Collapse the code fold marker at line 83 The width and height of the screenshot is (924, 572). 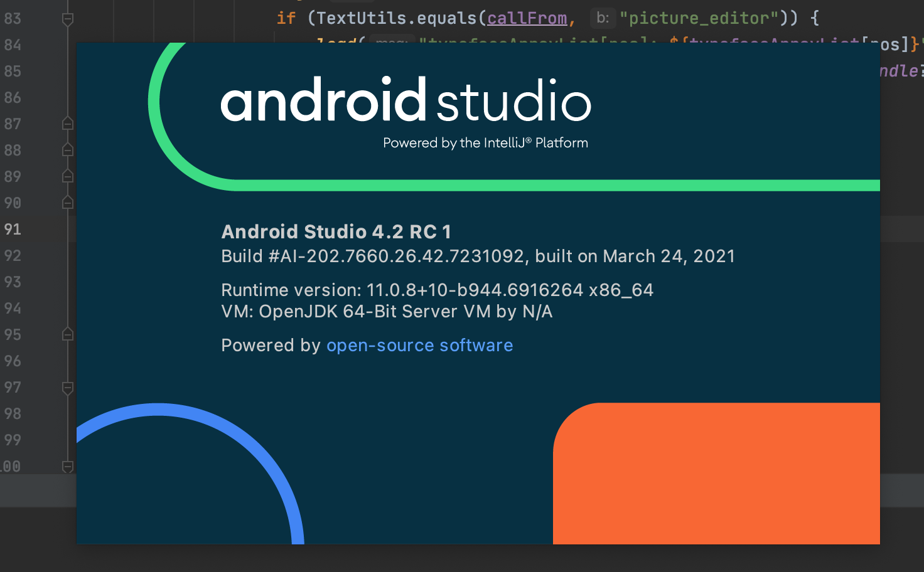coord(68,19)
